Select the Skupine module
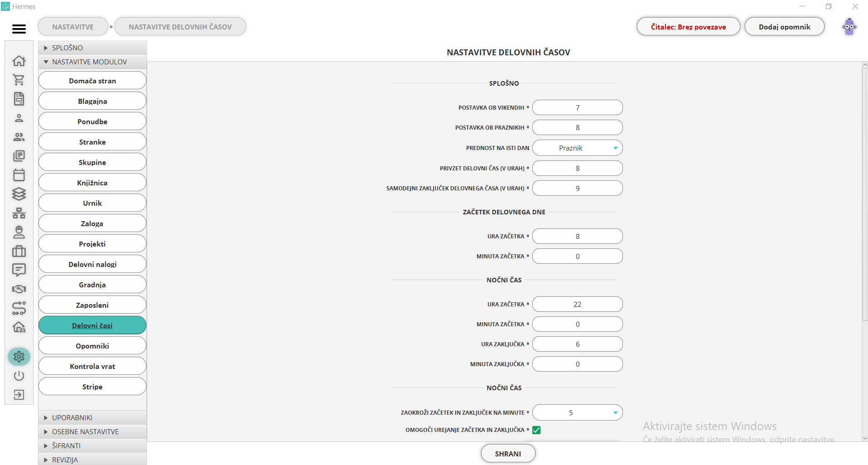Viewport: 868px width, 465px height. (x=92, y=162)
